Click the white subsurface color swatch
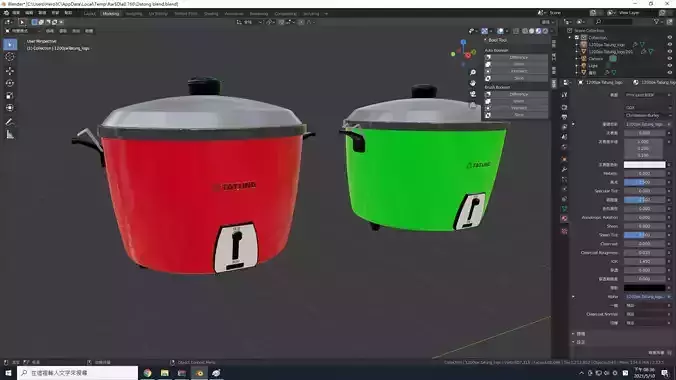This screenshot has height=380, width=676. point(645,165)
